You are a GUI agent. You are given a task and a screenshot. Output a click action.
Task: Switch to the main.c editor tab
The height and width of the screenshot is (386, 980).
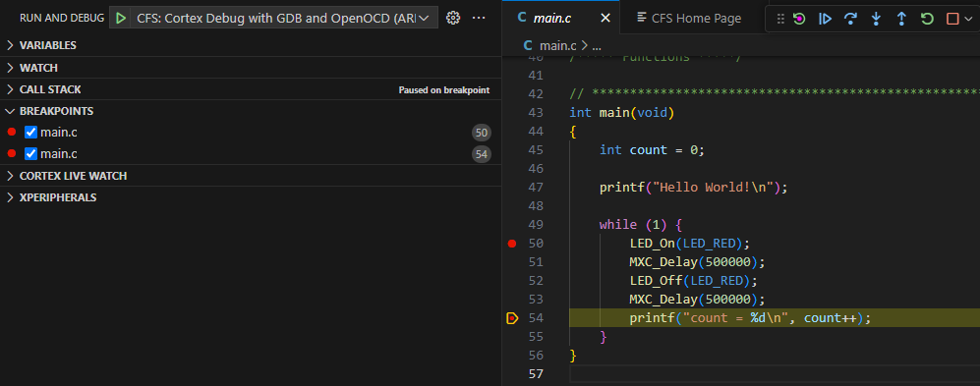(560, 18)
